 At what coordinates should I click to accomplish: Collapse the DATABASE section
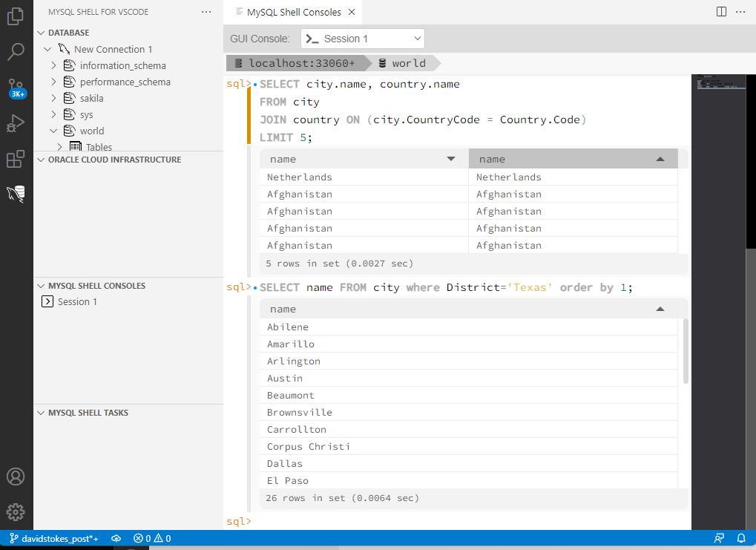41,33
